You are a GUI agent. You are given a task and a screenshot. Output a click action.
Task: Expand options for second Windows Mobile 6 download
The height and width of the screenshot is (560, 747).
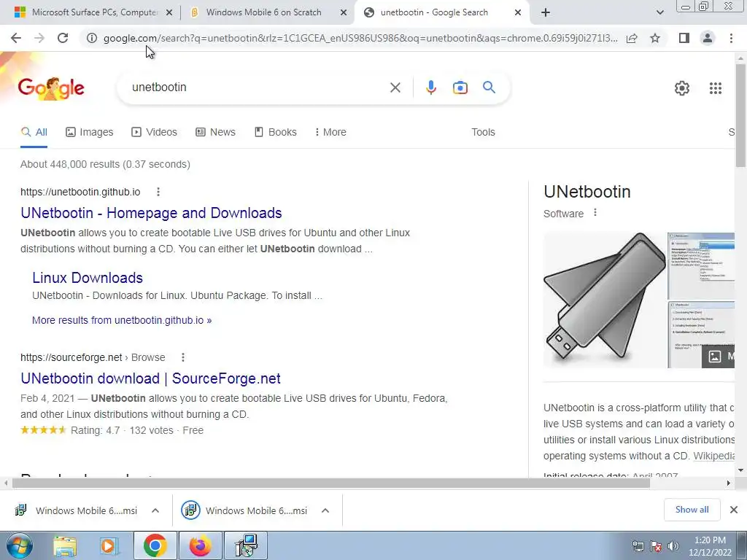(325, 510)
